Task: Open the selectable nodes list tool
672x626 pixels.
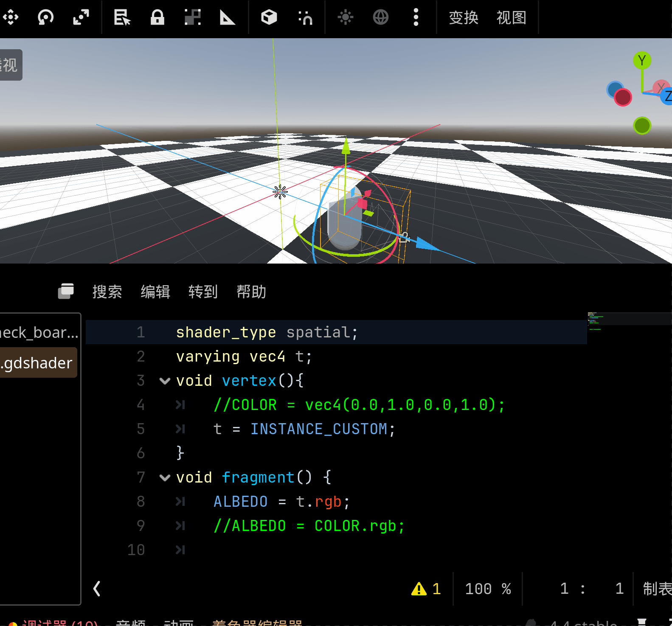Action: coord(122,17)
